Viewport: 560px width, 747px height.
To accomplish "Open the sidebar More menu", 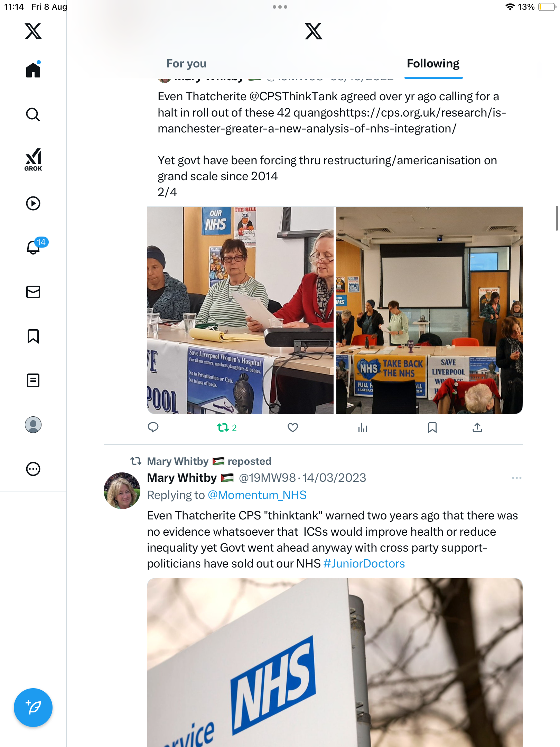I will click(x=33, y=469).
